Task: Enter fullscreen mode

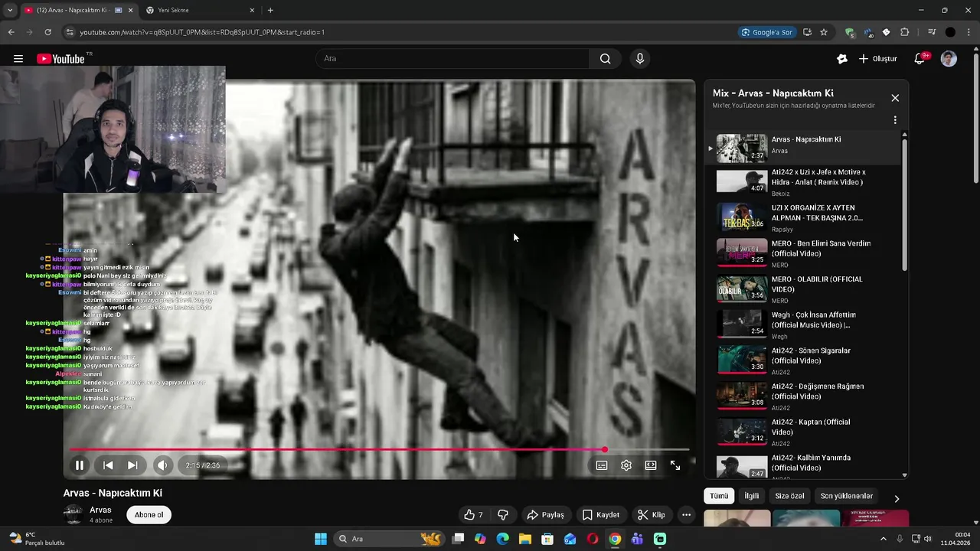Action: pos(675,465)
